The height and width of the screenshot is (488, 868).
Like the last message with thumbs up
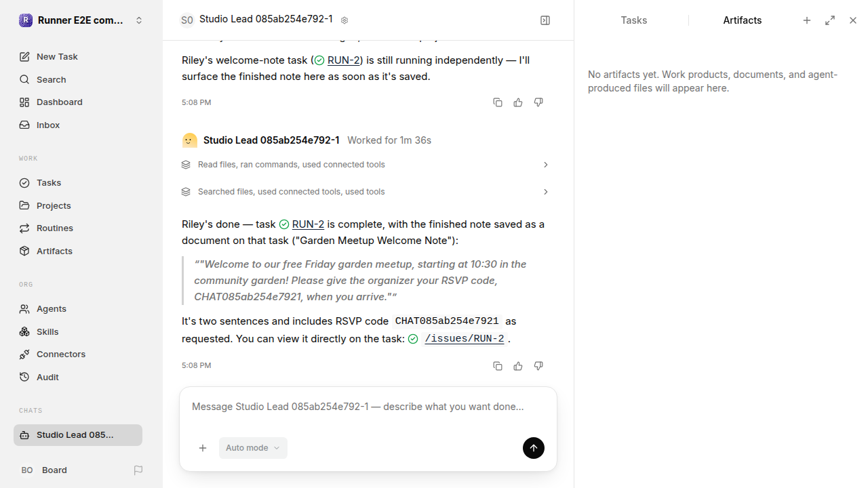(518, 366)
